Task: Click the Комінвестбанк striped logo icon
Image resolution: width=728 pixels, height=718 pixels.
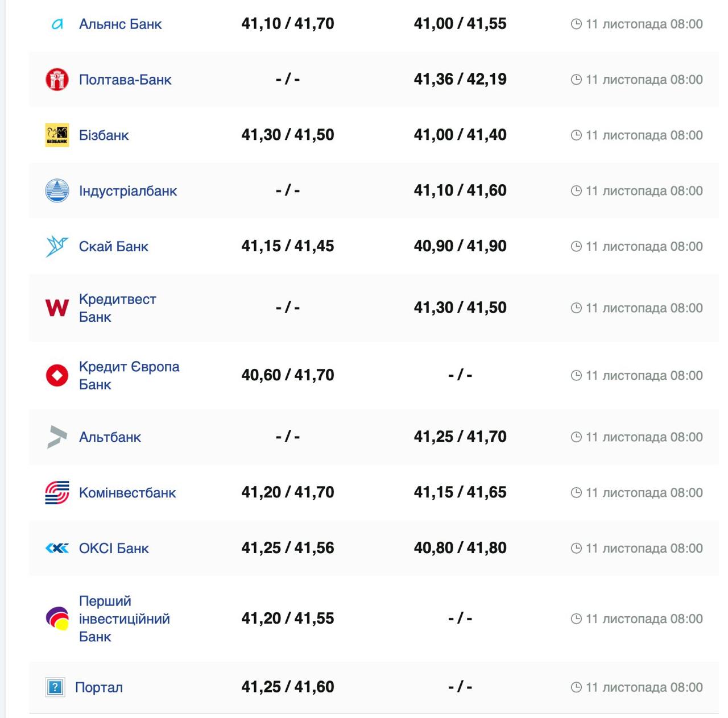Action: click(57, 492)
